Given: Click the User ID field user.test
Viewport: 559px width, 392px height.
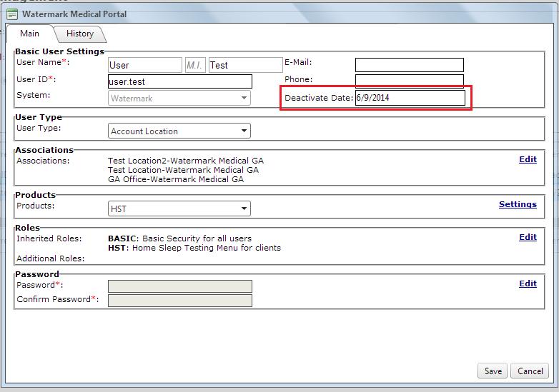Looking at the screenshot, I should point(180,81).
